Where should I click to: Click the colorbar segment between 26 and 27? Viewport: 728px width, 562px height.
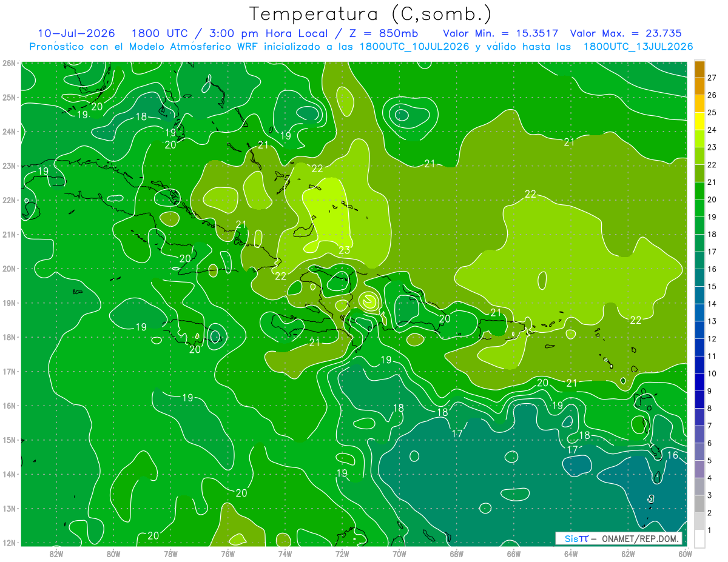pos(699,87)
